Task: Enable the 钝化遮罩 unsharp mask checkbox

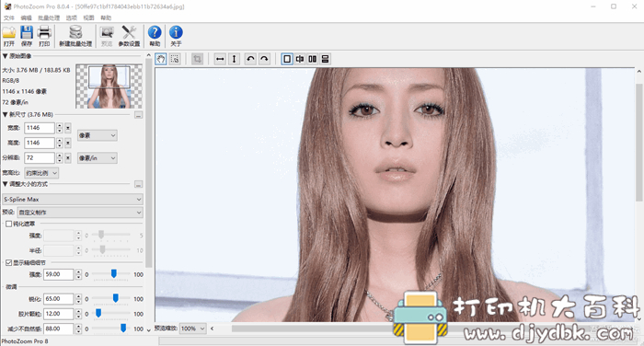Action: pos(8,224)
